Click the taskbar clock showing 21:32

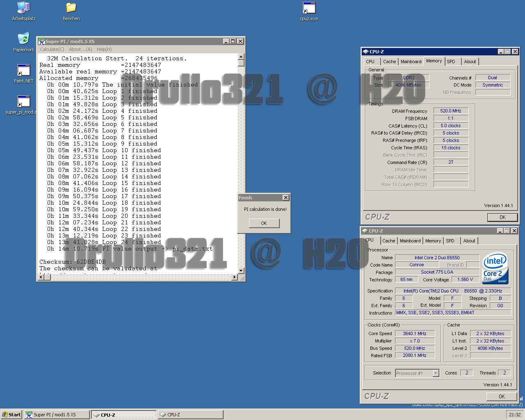point(515,415)
